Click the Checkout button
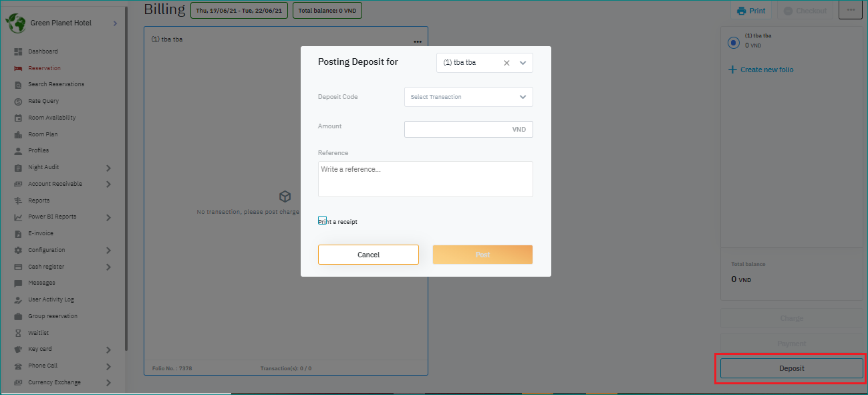868x395 pixels. tap(805, 11)
